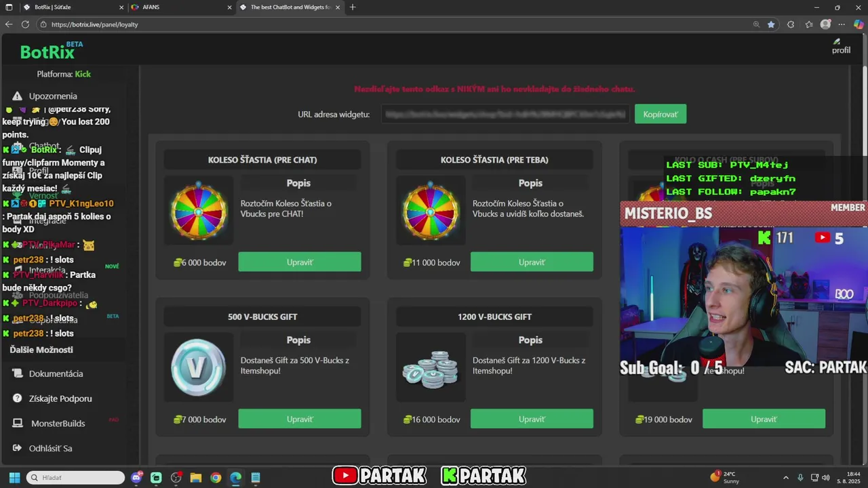Screen dimensions: 868x488
Task: Open Google Chrome from the taskbar
Action: [x=216, y=477]
